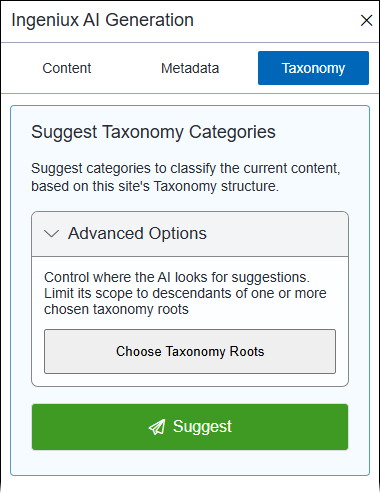Switch to the Content tab
The height and width of the screenshot is (494, 380).
click(x=67, y=68)
